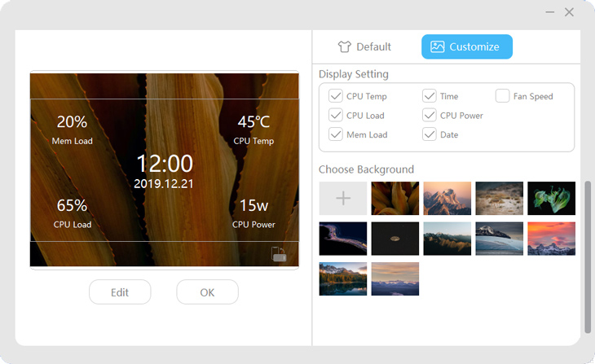Choose the dark planet background

tap(395, 239)
